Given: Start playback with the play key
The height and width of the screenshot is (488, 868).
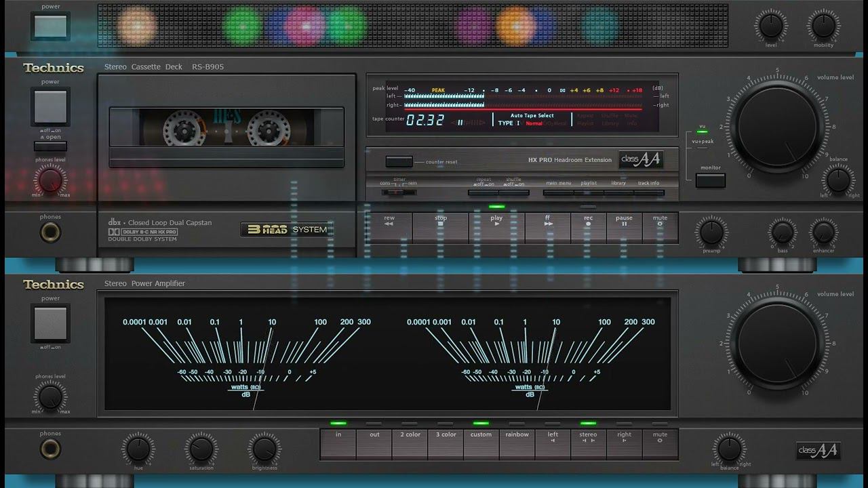Looking at the screenshot, I should (496, 228).
